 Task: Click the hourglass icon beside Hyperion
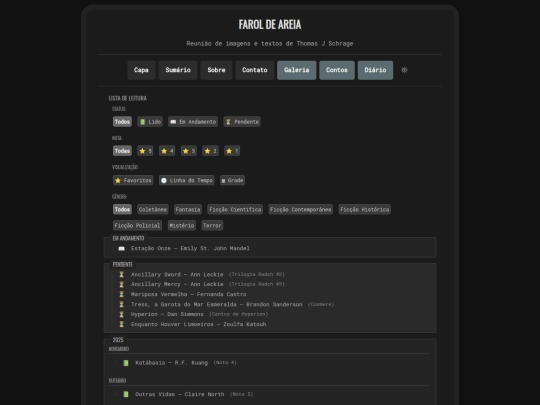point(122,314)
